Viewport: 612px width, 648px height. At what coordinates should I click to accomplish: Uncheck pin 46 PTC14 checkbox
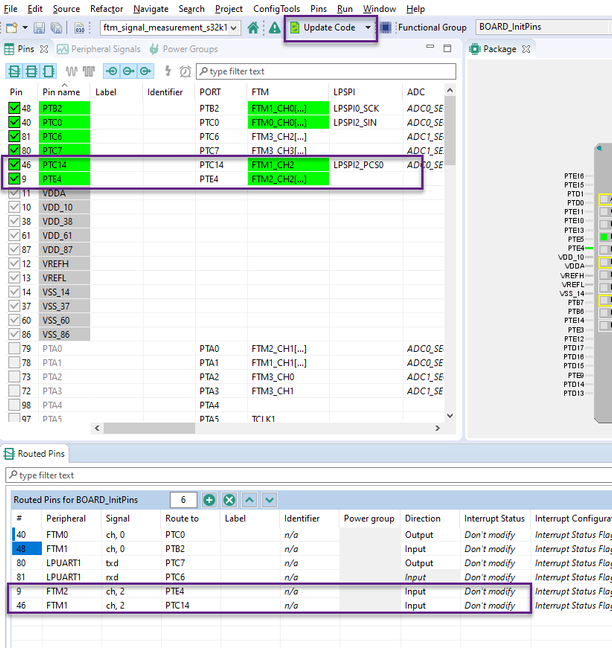[14, 164]
